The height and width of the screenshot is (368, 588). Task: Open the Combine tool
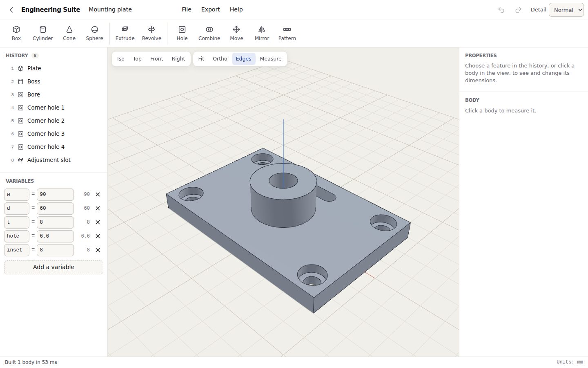pyautogui.click(x=209, y=33)
